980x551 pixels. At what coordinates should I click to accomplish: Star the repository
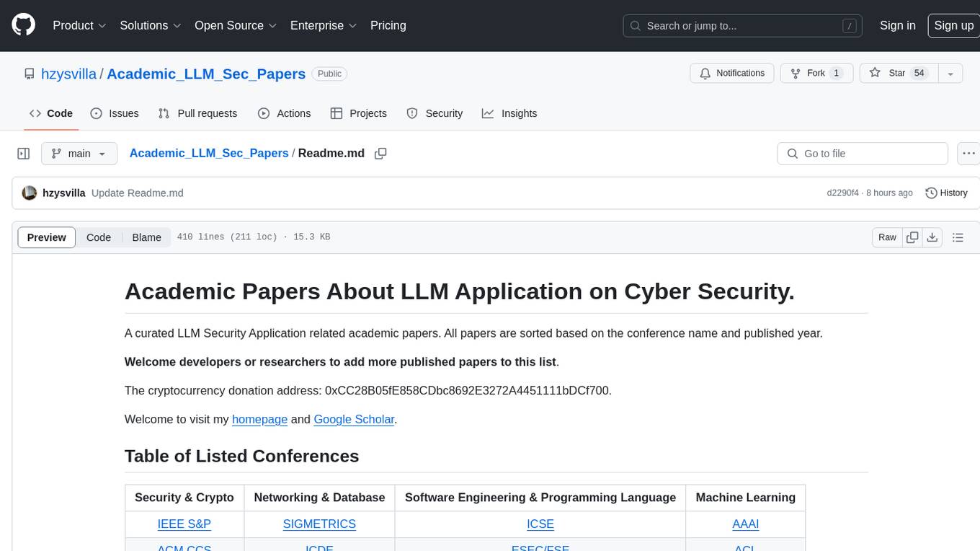click(x=898, y=74)
